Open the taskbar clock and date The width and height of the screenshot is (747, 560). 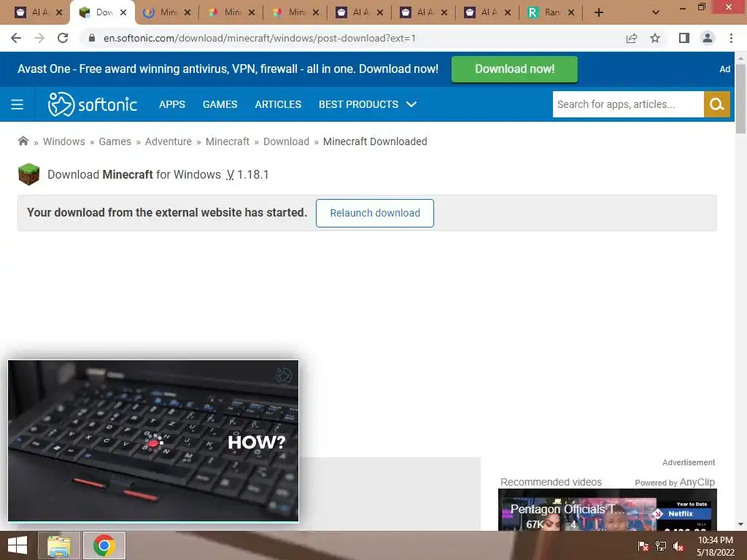pyautogui.click(x=715, y=546)
